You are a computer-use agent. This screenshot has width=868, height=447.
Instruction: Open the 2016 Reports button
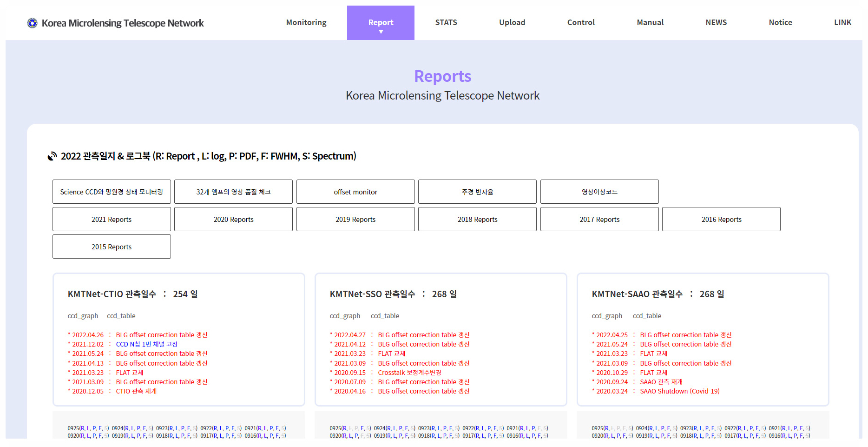721,219
